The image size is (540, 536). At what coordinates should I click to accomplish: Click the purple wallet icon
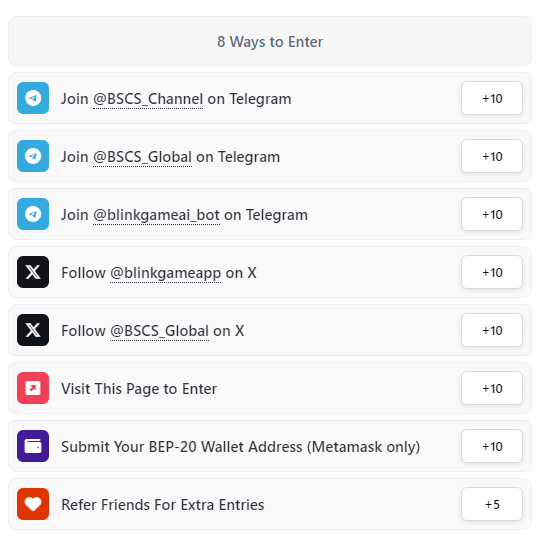(x=33, y=446)
